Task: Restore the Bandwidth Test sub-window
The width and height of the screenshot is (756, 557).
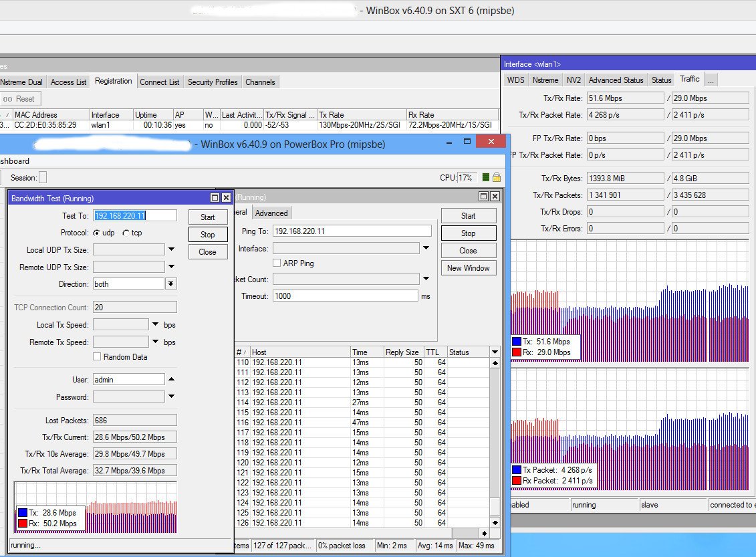Action: point(215,198)
